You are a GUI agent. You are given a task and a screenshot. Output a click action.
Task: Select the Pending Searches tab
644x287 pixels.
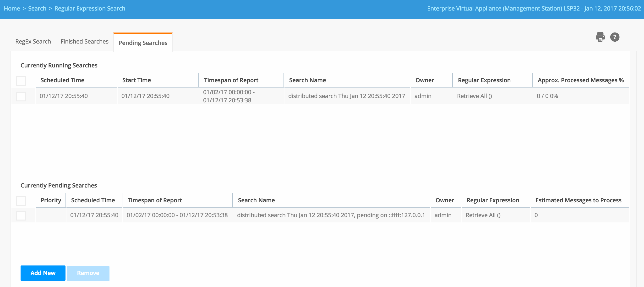pos(143,43)
